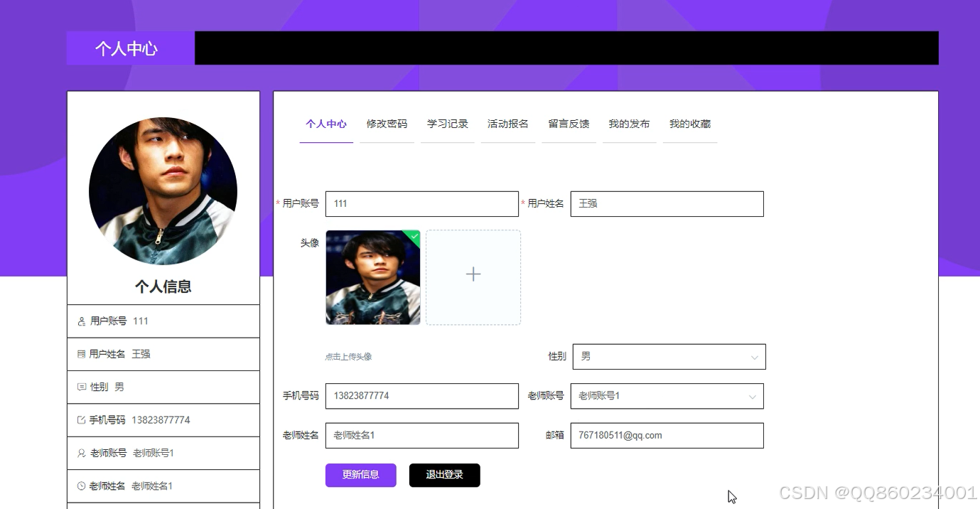The image size is (980, 509).
Task: Click the plus icon to upload avatar
Action: (x=473, y=274)
